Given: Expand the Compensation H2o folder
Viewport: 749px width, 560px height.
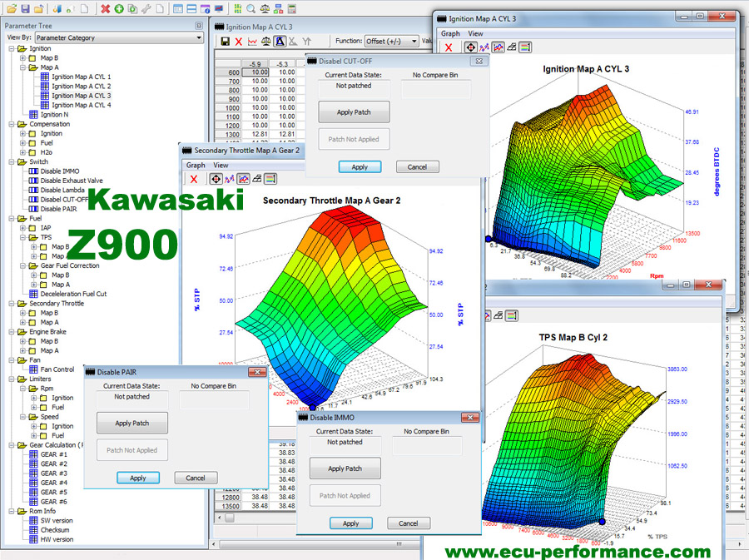Looking at the screenshot, I should coord(22,152).
